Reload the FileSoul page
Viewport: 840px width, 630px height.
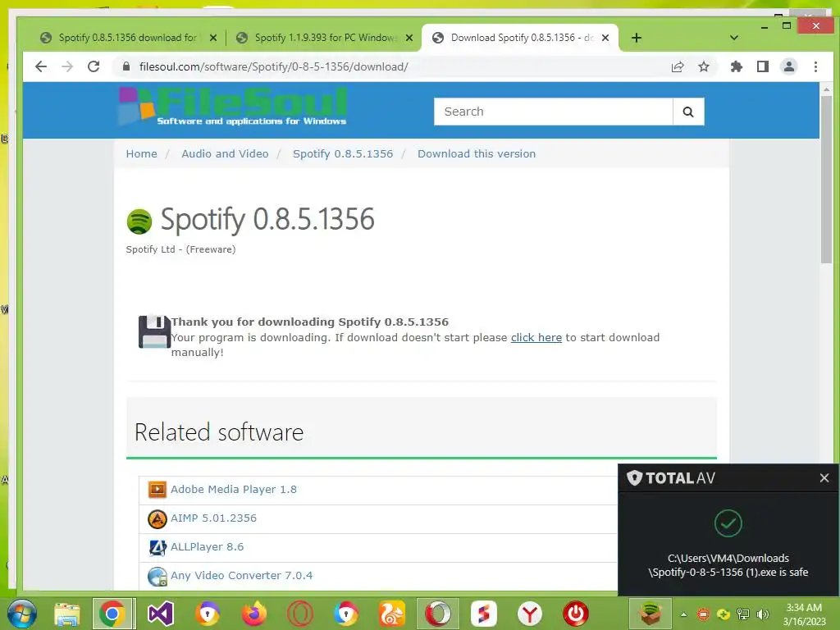[x=94, y=66]
